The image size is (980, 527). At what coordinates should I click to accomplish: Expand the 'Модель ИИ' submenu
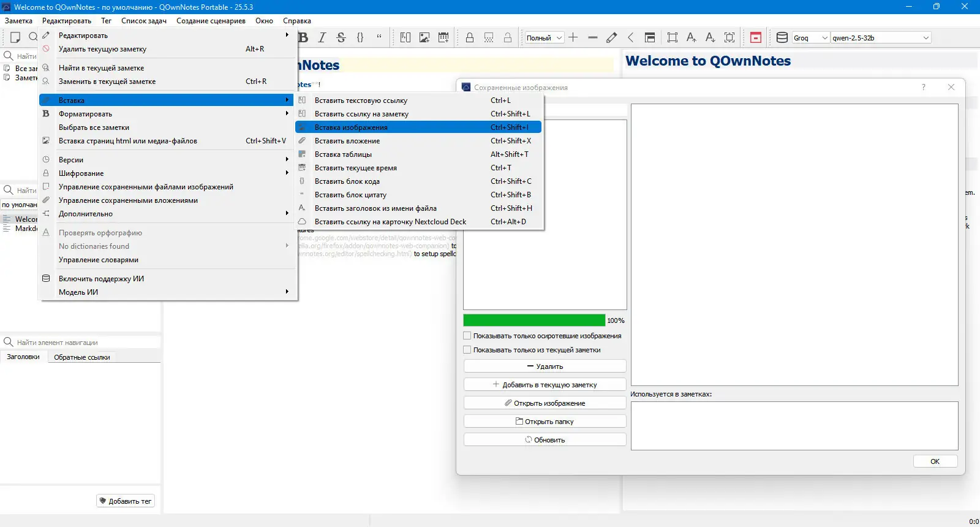click(168, 292)
